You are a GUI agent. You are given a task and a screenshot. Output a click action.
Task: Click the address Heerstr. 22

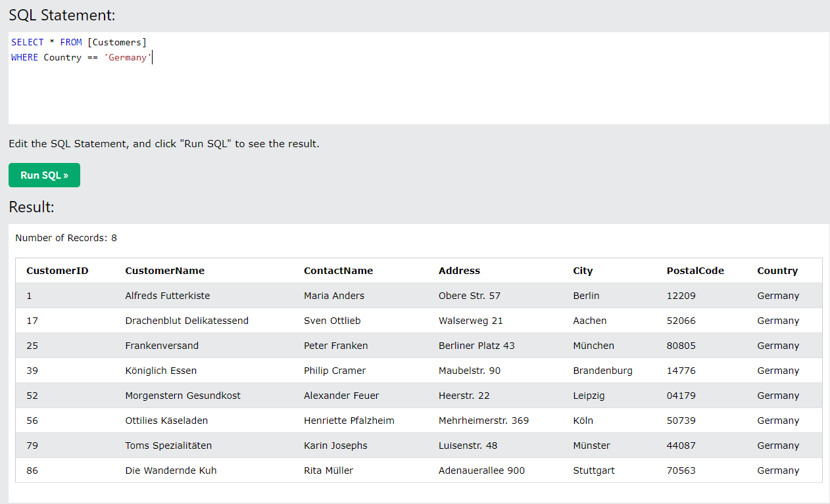(x=464, y=396)
